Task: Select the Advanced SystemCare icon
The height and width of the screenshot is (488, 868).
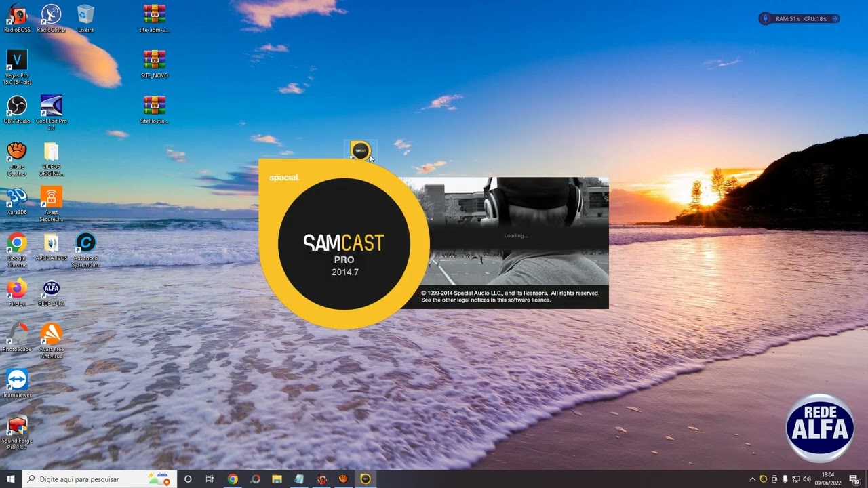Action: (85, 249)
